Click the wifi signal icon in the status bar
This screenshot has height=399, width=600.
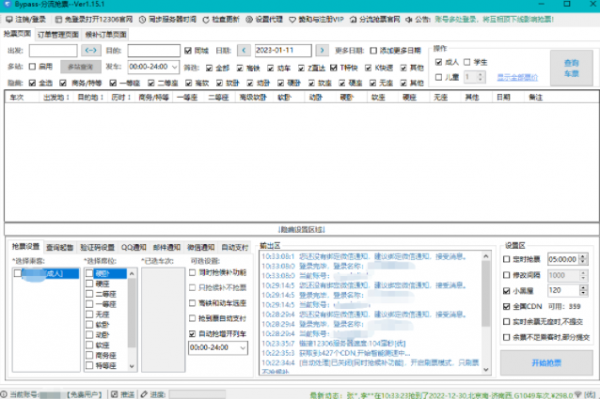pos(578,394)
